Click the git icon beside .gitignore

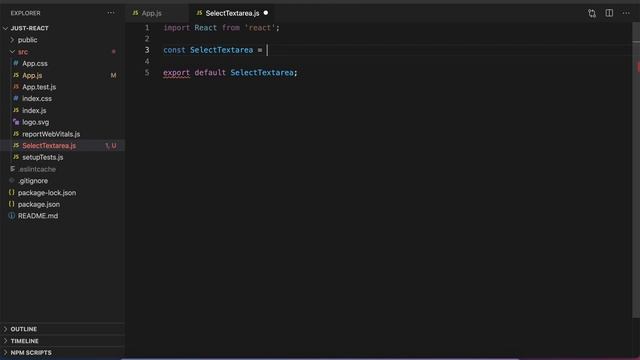11,180
